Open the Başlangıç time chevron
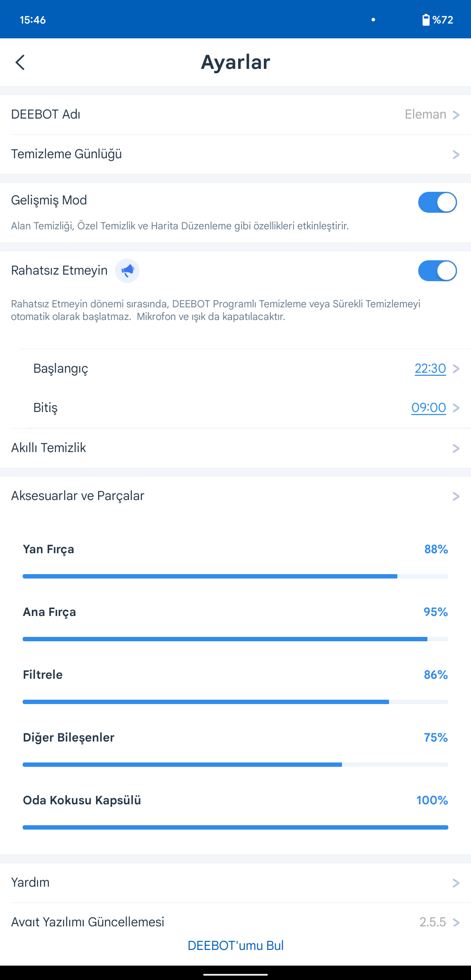Image resolution: width=471 pixels, height=980 pixels. pos(456,369)
